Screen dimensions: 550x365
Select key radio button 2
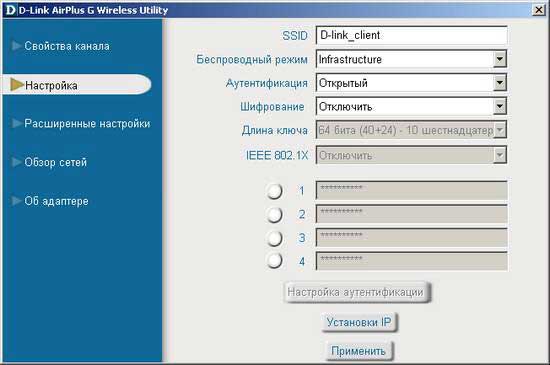pyautogui.click(x=274, y=215)
